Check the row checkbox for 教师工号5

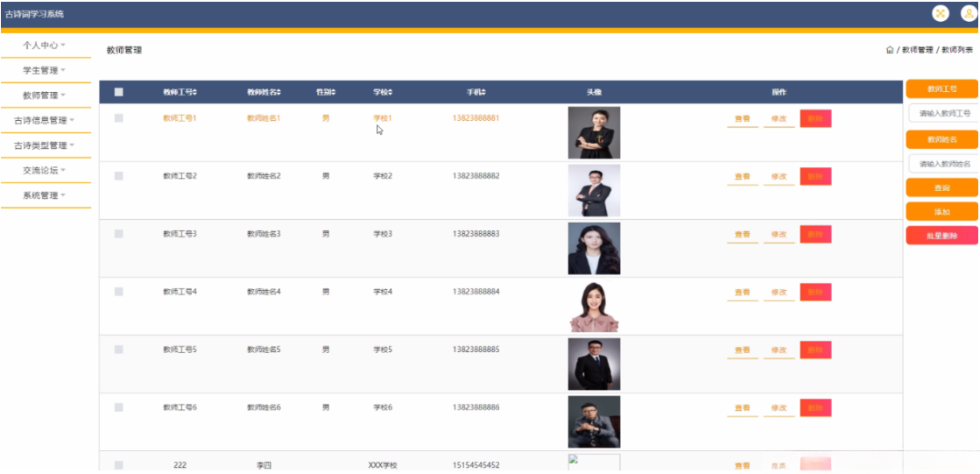[x=119, y=349]
